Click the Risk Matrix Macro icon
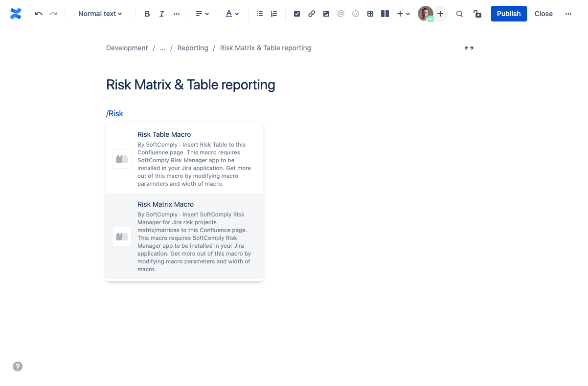Screen dimensions: 588x386 pyautogui.click(x=122, y=236)
